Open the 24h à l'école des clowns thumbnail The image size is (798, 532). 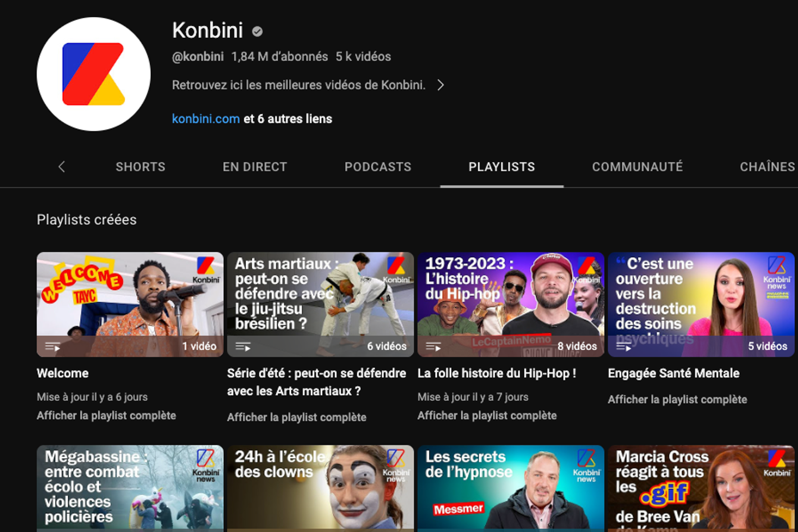[x=320, y=488]
